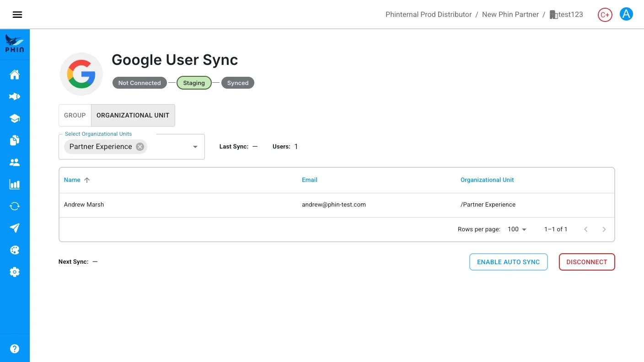
Task: Click the Name column header
Action: (72, 180)
